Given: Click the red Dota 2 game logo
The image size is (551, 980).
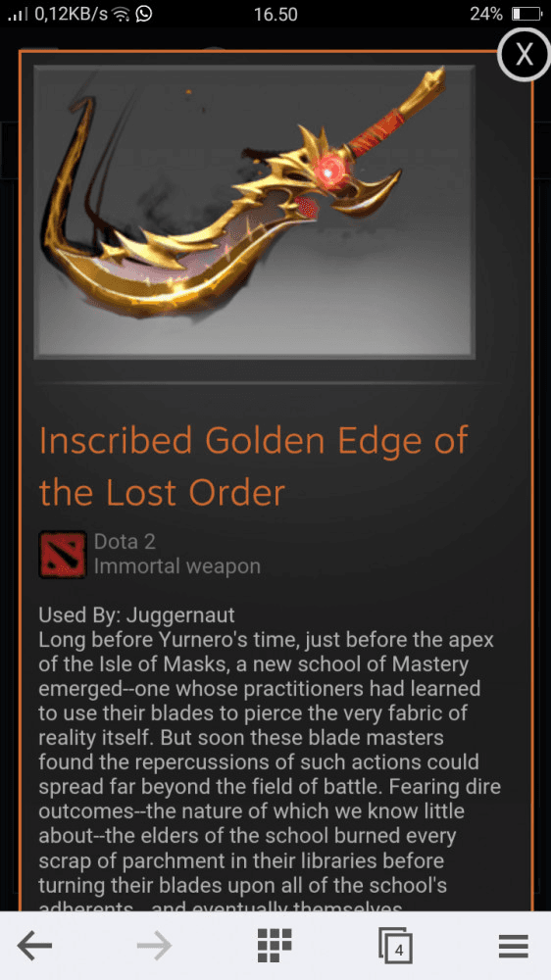Looking at the screenshot, I should coord(63,555).
